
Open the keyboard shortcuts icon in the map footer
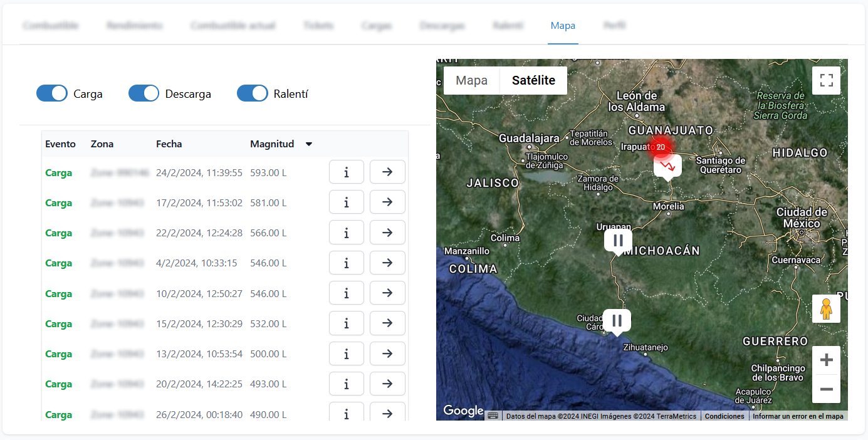[493, 415]
